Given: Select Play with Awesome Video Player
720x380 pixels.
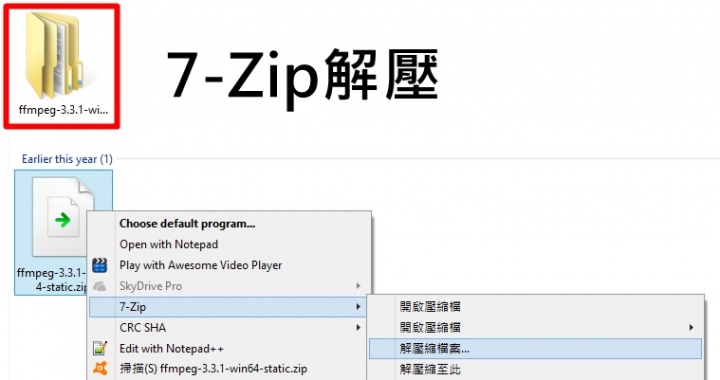Looking at the screenshot, I should click(x=230, y=265).
